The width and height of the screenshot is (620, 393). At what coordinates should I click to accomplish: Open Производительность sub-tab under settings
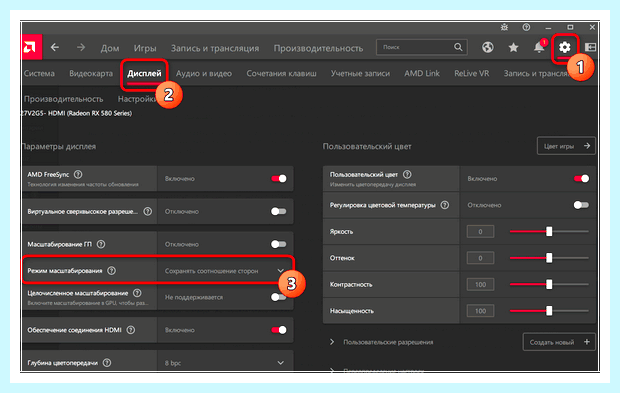click(x=64, y=99)
